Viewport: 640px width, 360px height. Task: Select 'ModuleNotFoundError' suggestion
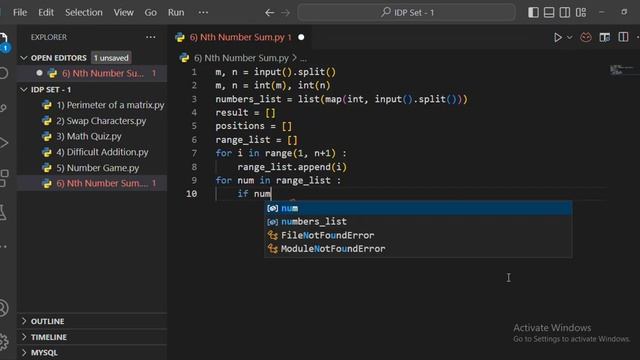[418, 249]
